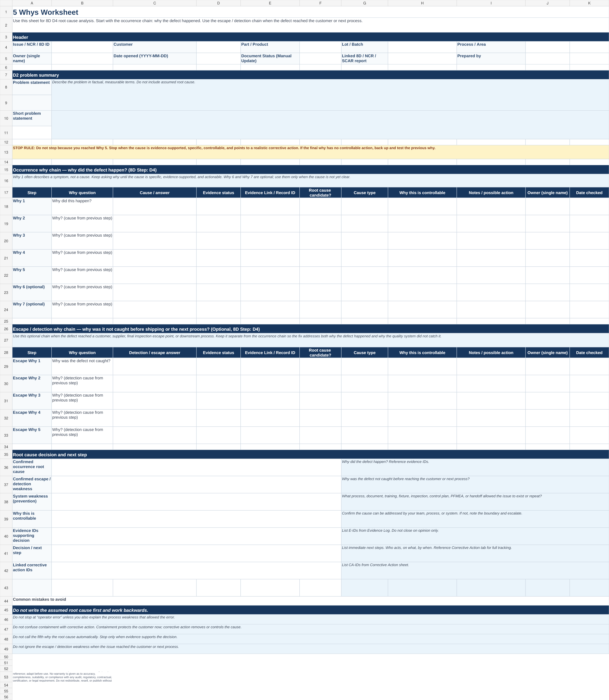Select row 29 header number
The width and height of the screenshot is (609, 700).
coord(6,367)
